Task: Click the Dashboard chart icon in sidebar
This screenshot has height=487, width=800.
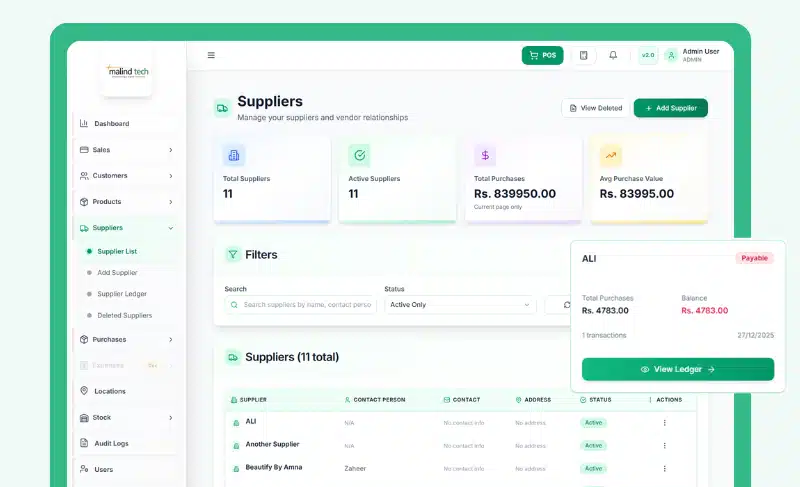Action: tap(84, 123)
